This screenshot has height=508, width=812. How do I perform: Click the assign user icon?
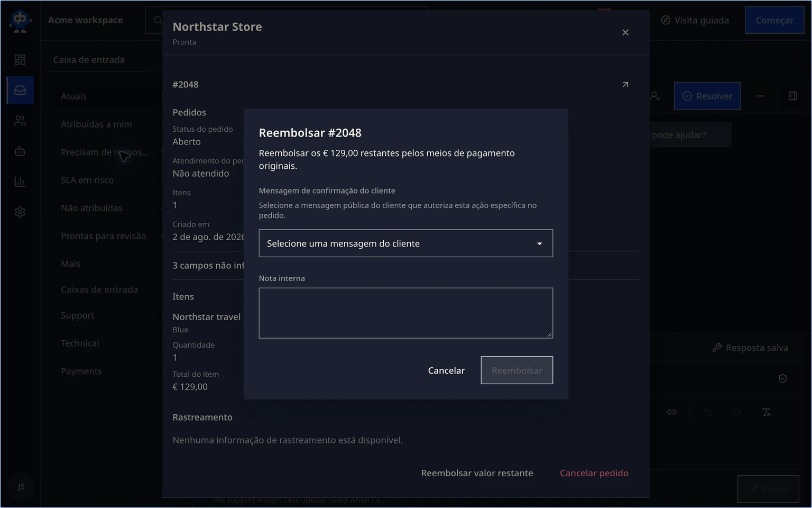[655, 96]
